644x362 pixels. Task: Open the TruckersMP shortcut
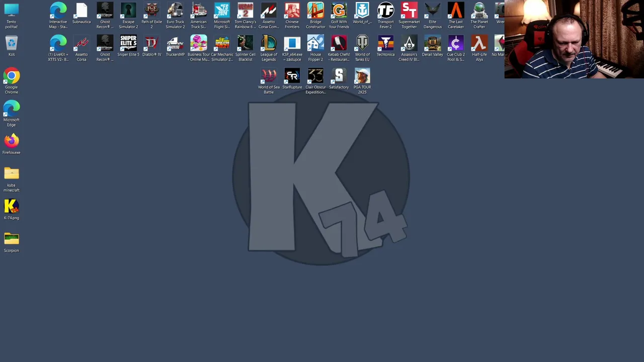coord(175,46)
